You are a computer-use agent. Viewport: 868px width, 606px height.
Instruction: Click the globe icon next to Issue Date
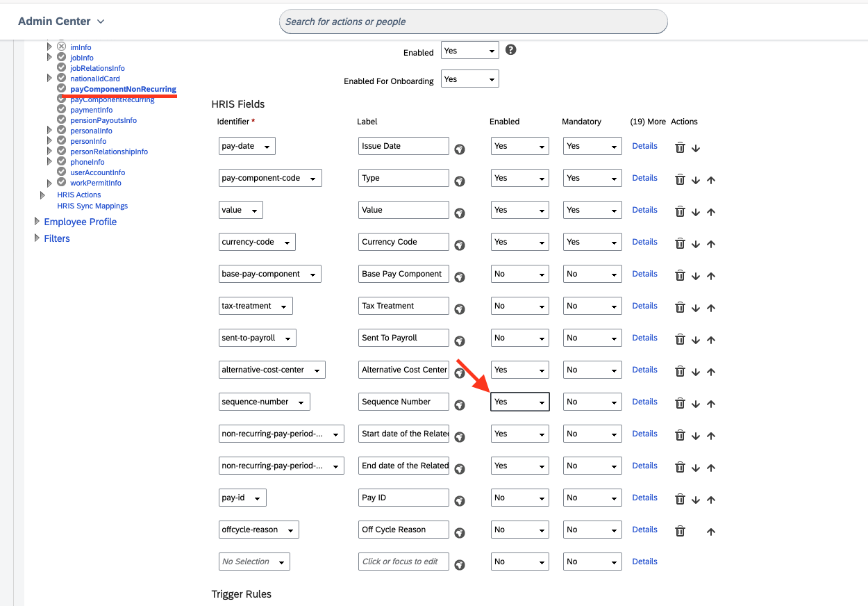pyautogui.click(x=459, y=149)
